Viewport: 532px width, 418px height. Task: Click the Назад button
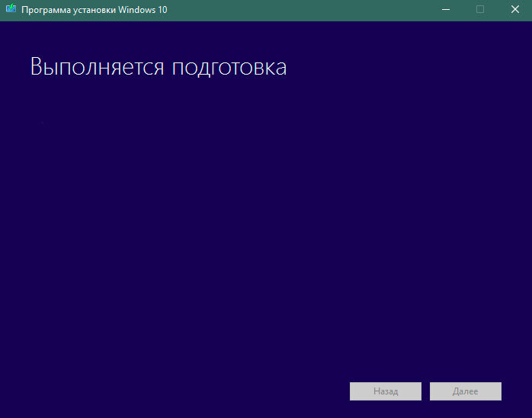point(386,391)
